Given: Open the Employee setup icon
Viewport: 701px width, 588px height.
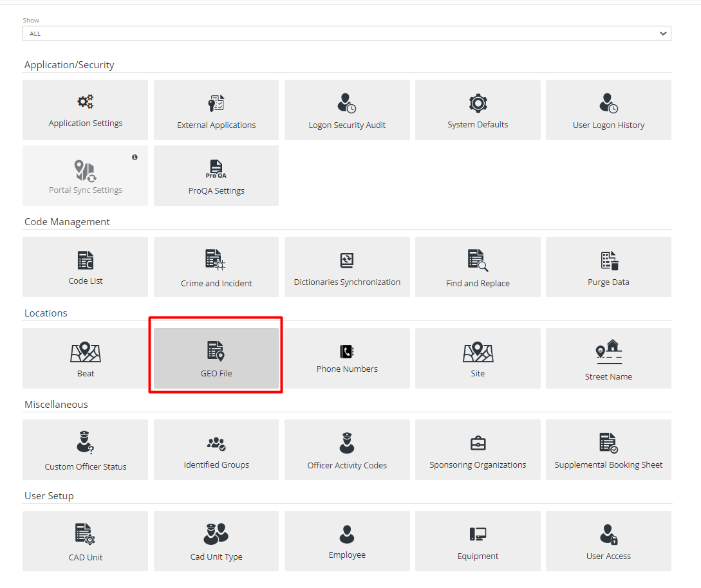Looking at the screenshot, I should [x=347, y=541].
